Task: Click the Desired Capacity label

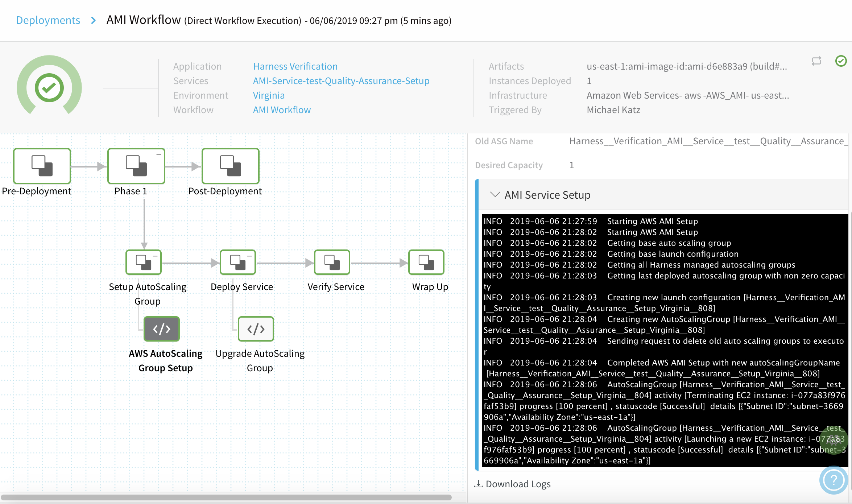Action: coord(509,165)
